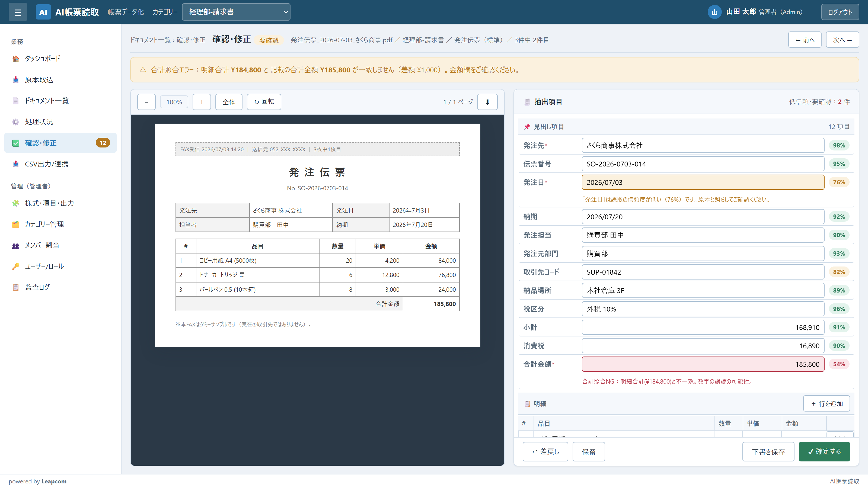Screen dimensions: 868x488
Task: Click the 納品場所 input field
Action: click(x=703, y=290)
